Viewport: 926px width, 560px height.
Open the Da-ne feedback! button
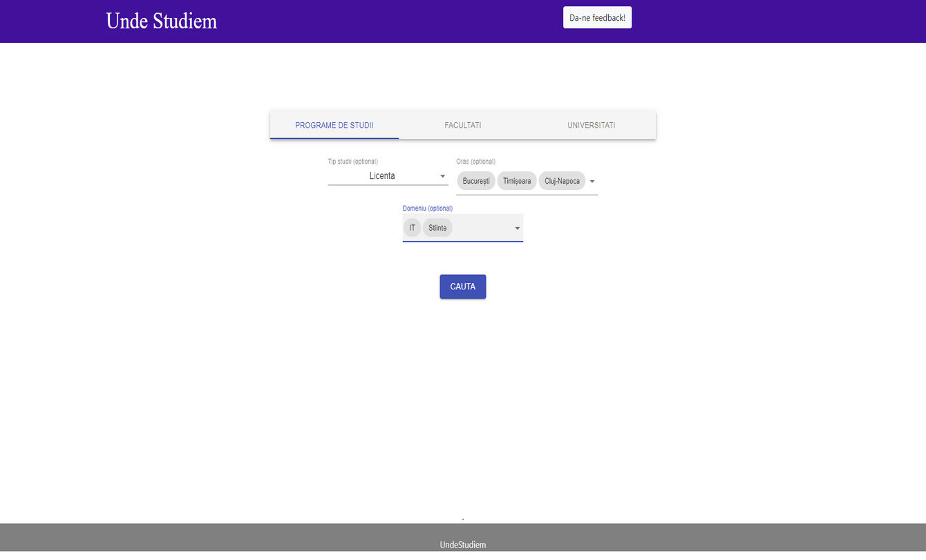[x=597, y=18]
